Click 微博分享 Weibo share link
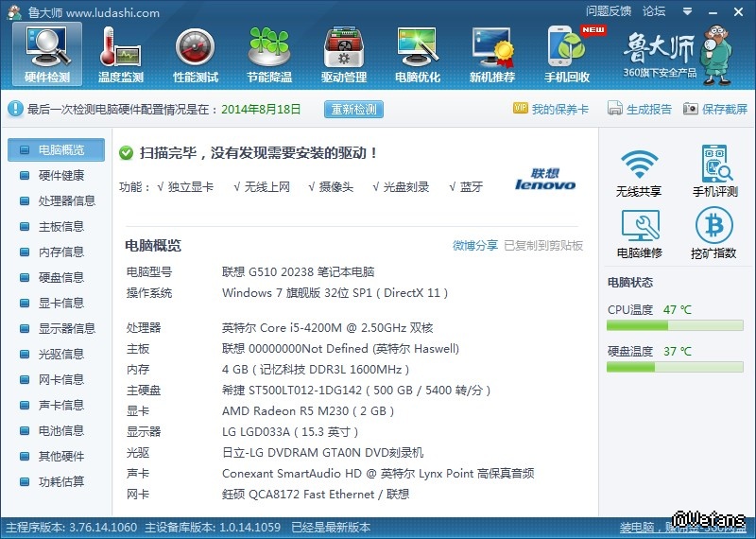The height and width of the screenshot is (539, 756). [475, 246]
